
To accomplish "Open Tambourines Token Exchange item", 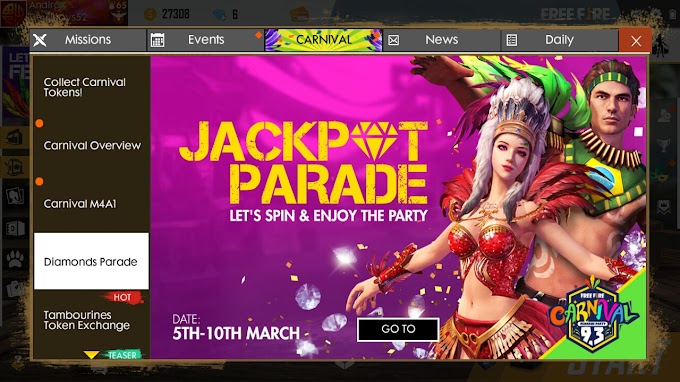I will 92,320.
